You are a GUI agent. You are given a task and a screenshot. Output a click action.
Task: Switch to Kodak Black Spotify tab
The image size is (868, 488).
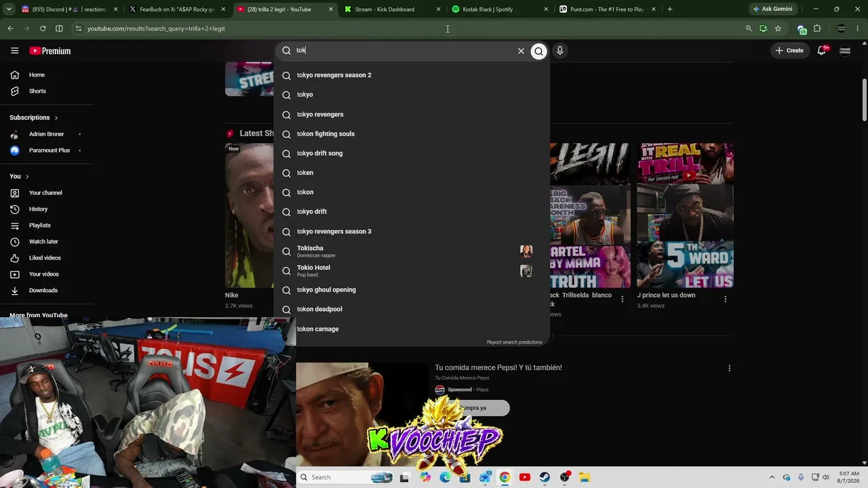coord(500,9)
